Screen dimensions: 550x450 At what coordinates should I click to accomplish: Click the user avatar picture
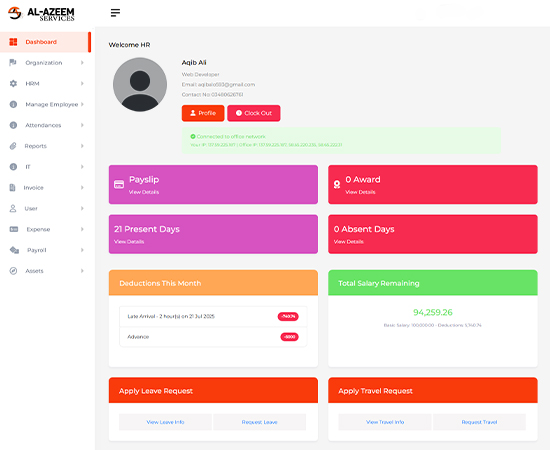[x=140, y=85]
